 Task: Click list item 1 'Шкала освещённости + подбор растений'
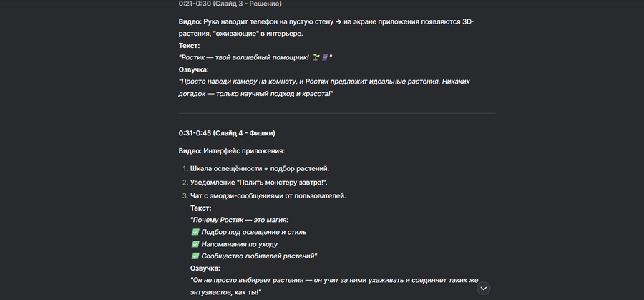click(259, 168)
